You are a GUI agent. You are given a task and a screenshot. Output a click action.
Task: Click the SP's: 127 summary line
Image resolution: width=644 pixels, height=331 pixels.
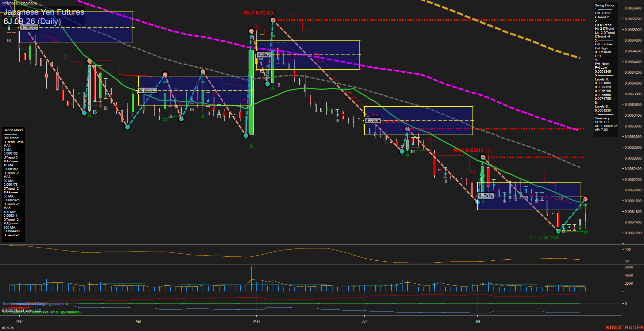click(602, 122)
